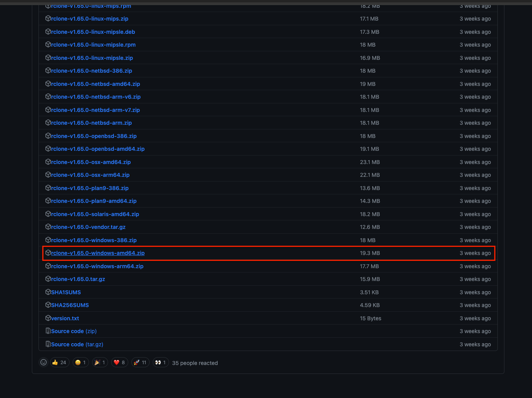The height and width of the screenshot is (398, 532).
Task: Open rclone-v1.65.0-linux-mips.zip link
Action: pos(89,19)
